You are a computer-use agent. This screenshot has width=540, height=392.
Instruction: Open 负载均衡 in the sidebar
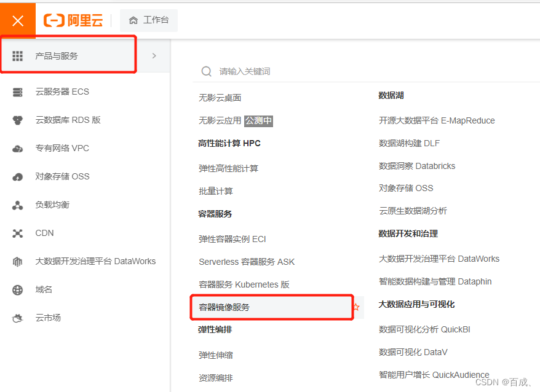52,205
